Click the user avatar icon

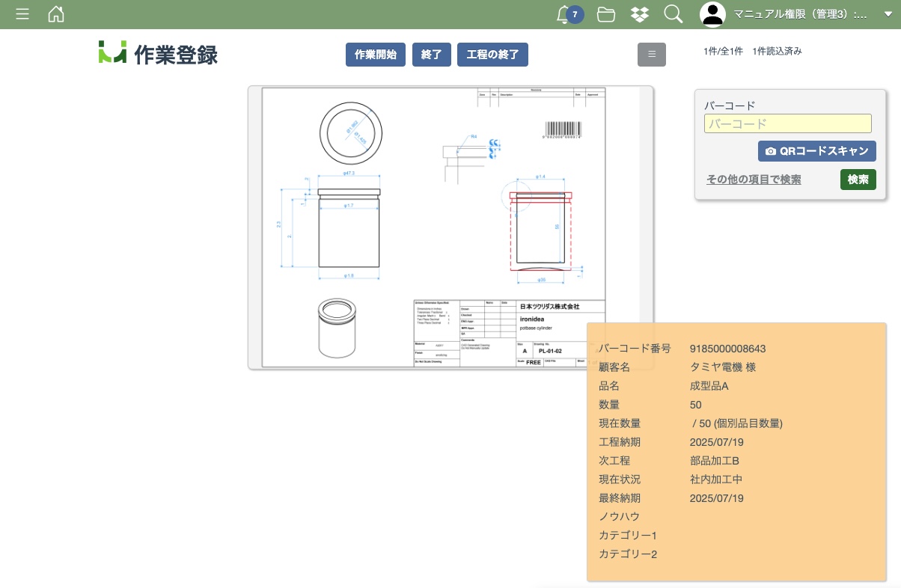tap(713, 14)
